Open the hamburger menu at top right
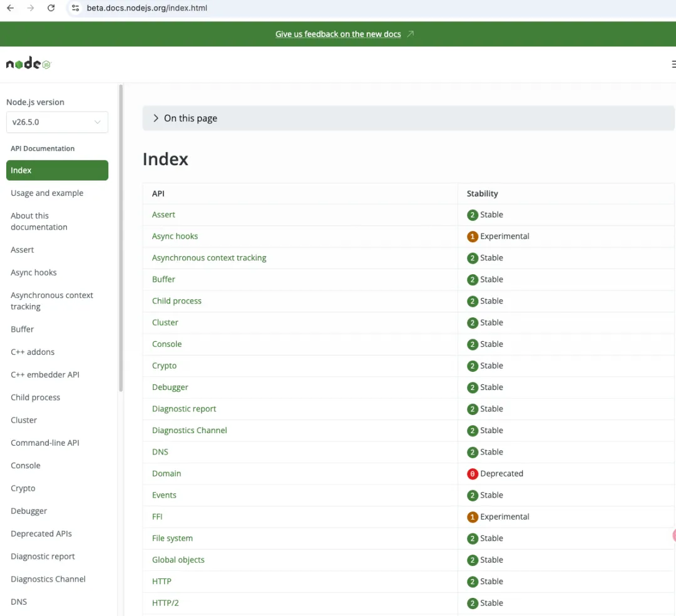This screenshot has height=616, width=676. (673, 64)
